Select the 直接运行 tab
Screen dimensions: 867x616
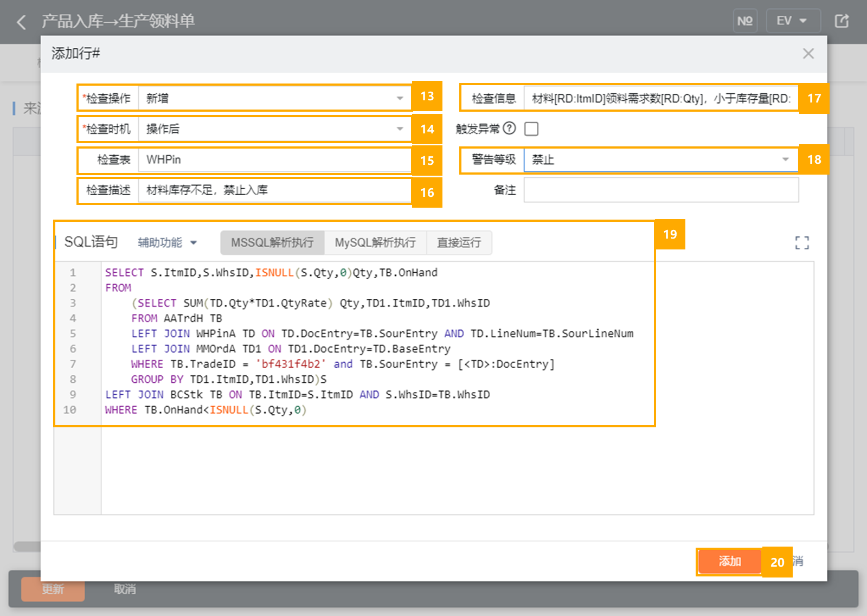459,242
